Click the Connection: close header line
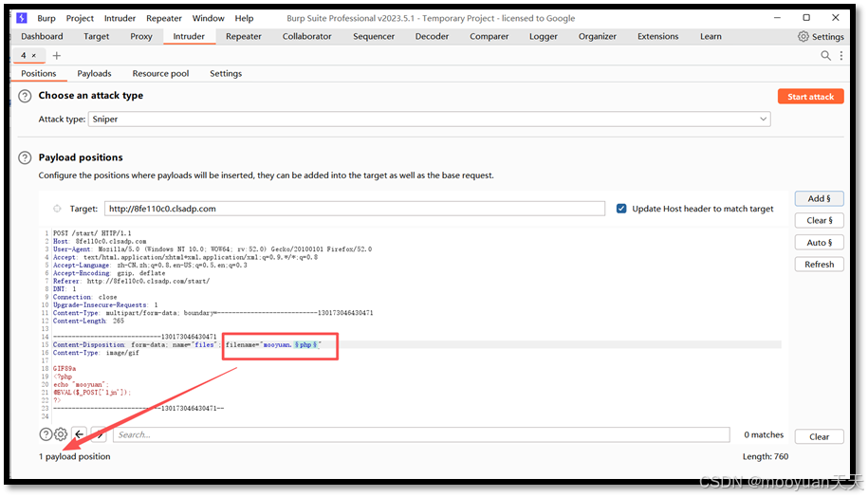This screenshot has width=868, height=497. click(84, 297)
